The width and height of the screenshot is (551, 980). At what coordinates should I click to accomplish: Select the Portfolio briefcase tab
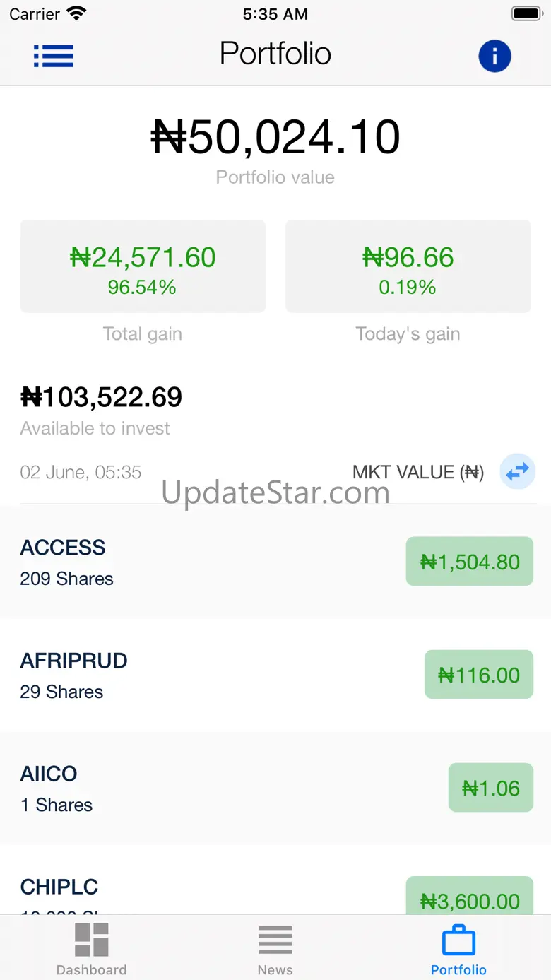point(458,949)
